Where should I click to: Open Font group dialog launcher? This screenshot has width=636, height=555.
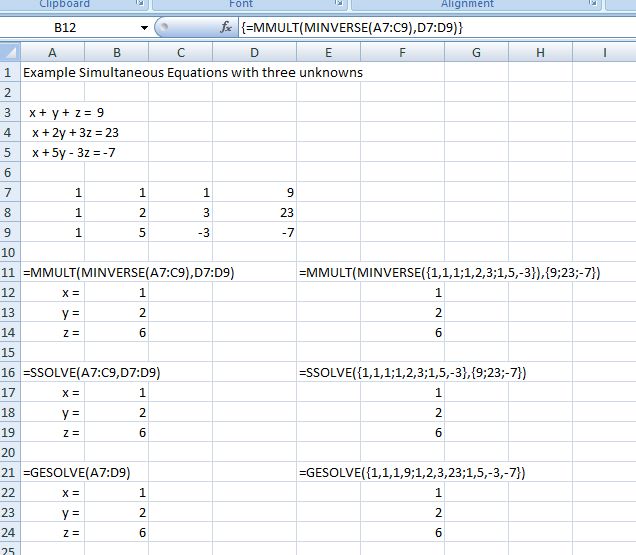coord(339,3)
